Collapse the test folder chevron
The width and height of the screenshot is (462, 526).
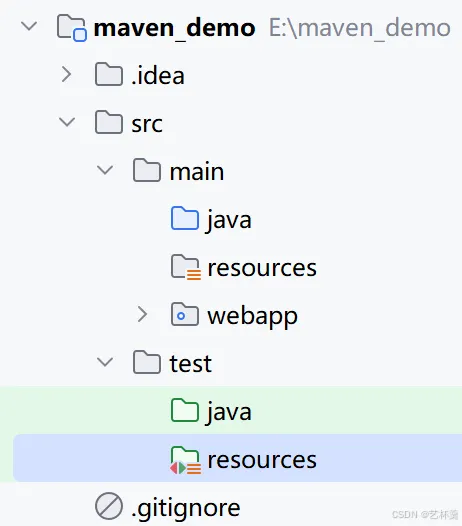click(105, 362)
